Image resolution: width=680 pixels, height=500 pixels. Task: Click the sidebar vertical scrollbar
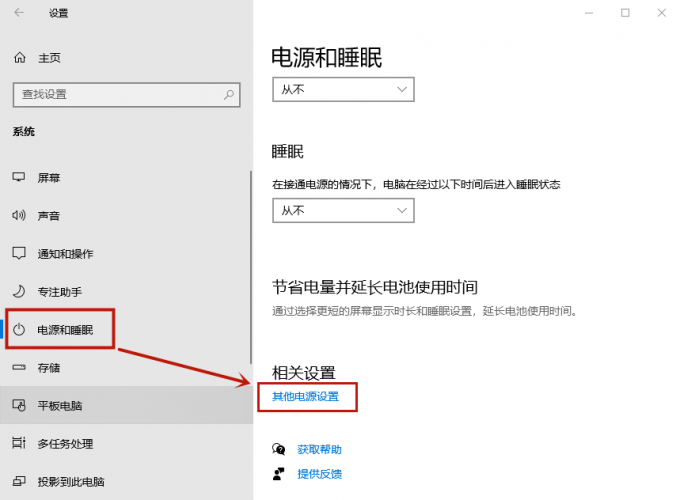coord(251,267)
